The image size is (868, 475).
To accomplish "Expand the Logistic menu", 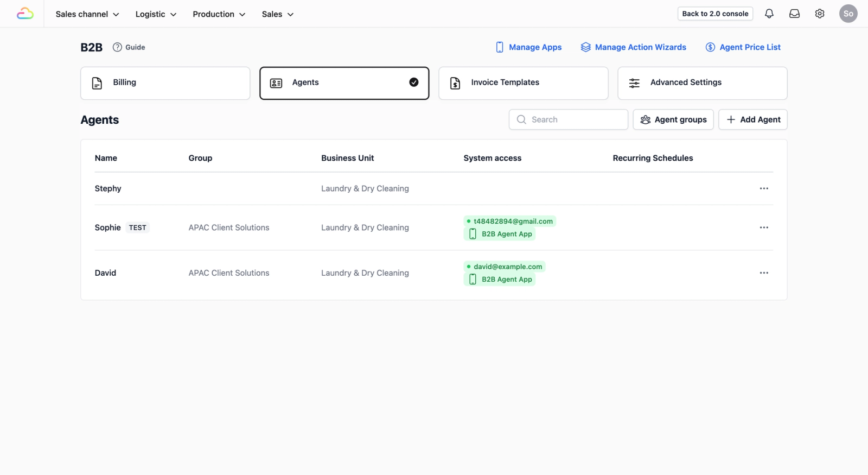I will tap(156, 14).
